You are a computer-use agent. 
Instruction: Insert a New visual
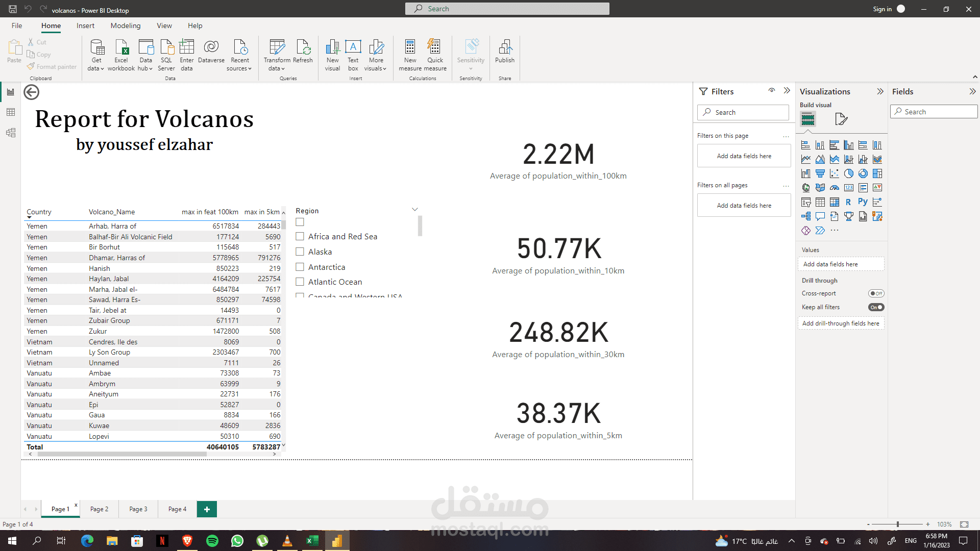pos(333,55)
